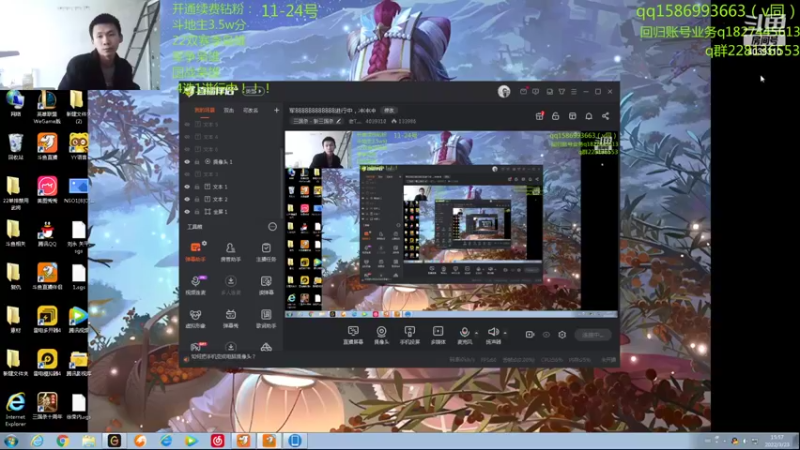The height and width of the screenshot is (450, 800).
Task: Open the 视频连麦 tool icon
Action: point(195,285)
